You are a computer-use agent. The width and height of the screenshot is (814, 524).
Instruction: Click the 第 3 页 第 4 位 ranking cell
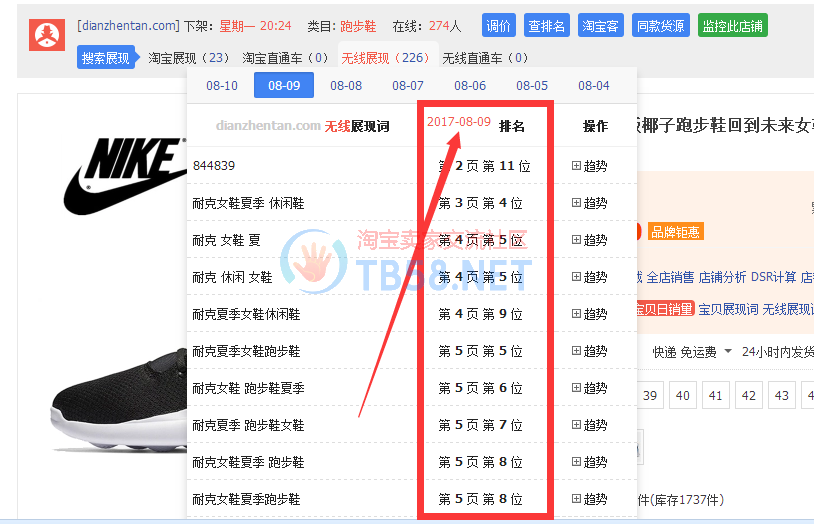click(x=480, y=203)
